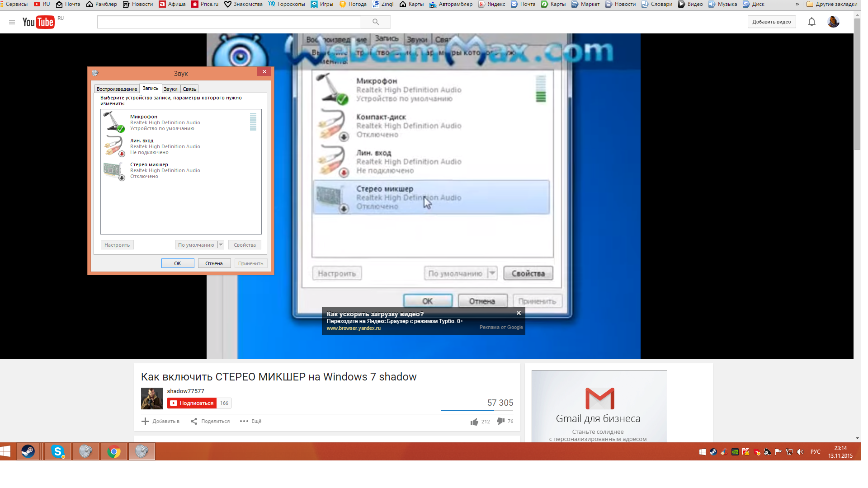Open the Ещё more-actions menu
Image resolution: width=868 pixels, height=488 pixels.
(250, 421)
